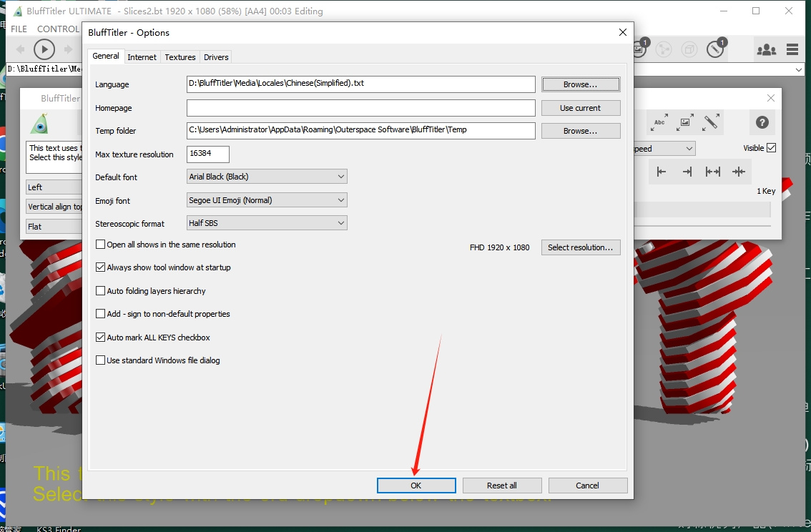Click the outward arrows between bars key icon
The image size is (811, 532).
click(713, 172)
